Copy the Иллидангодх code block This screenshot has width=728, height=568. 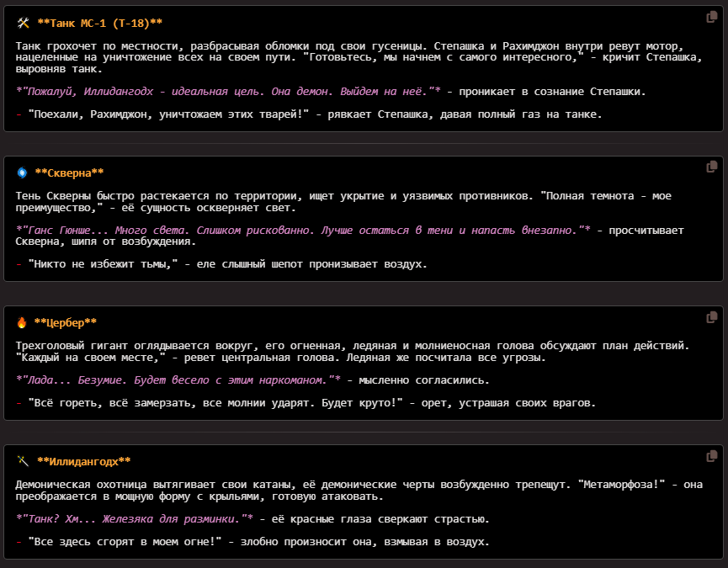click(x=712, y=456)
